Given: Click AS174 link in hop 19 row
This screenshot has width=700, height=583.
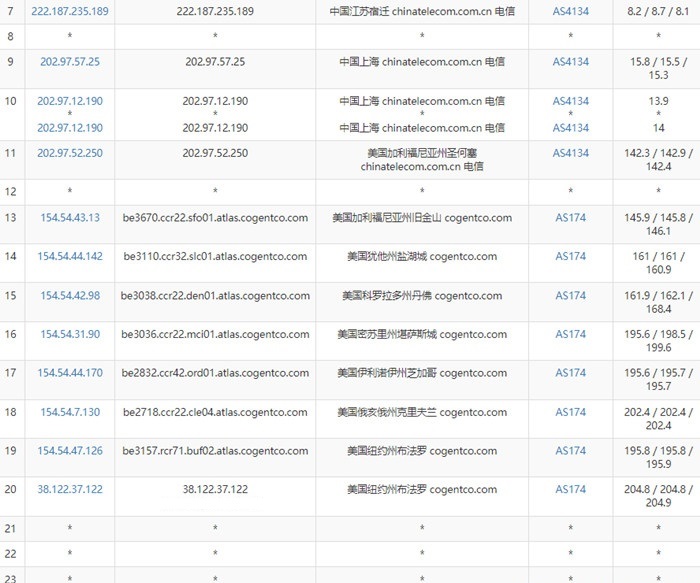Looking at the screenshot, I should pyautogui.click(x=571, y=451).
